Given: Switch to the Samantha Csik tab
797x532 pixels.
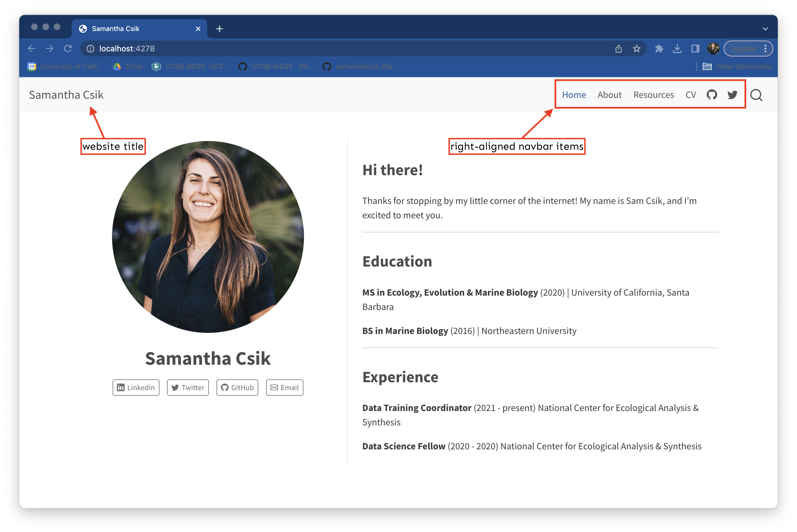Looking at the screenshot, I should (x=115, y=28).
